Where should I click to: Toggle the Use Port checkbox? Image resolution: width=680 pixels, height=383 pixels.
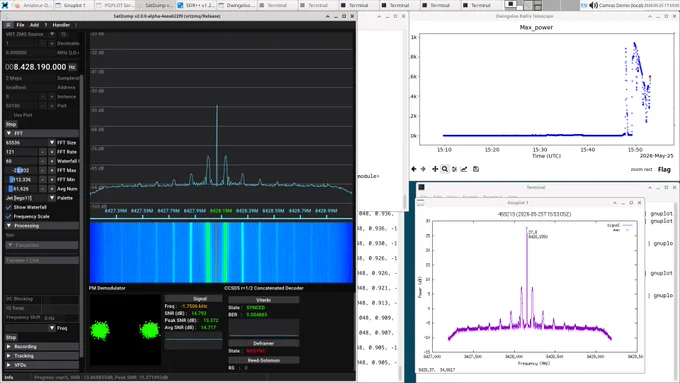click(x=8, y=115)
